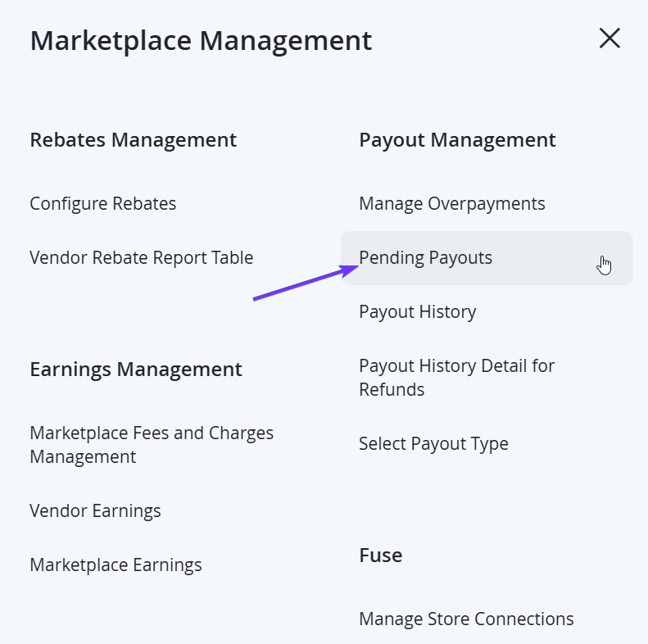Open Manage Store Connections under Fuse

(466, 619)
